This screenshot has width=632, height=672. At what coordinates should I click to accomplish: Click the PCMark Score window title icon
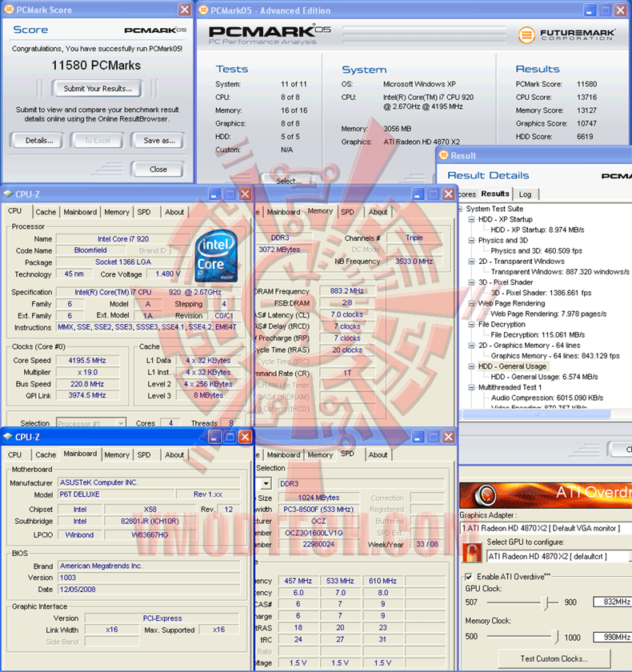(9, 10)
